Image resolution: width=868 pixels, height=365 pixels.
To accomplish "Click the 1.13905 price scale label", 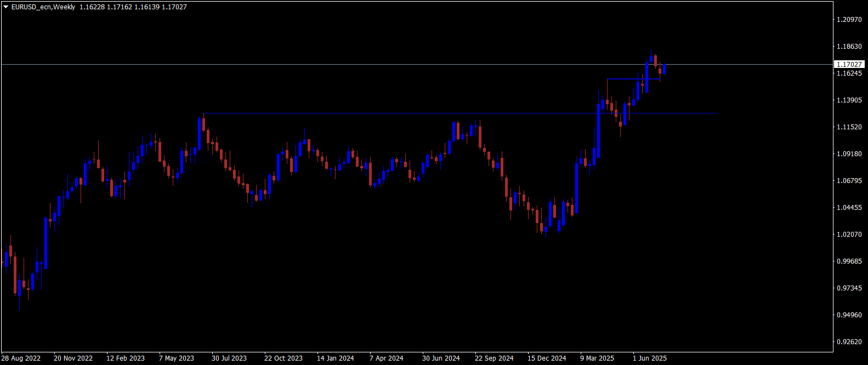I will coord(849,100).
